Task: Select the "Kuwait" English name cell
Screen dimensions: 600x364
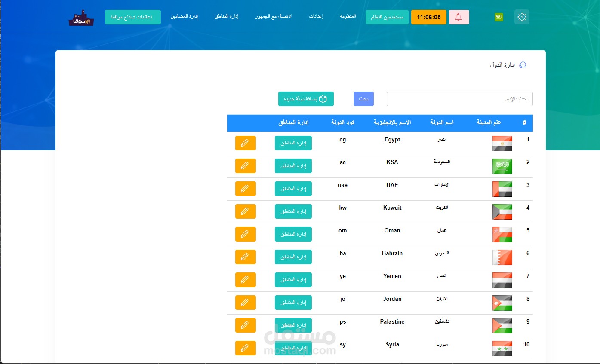Action: point(392,208)
